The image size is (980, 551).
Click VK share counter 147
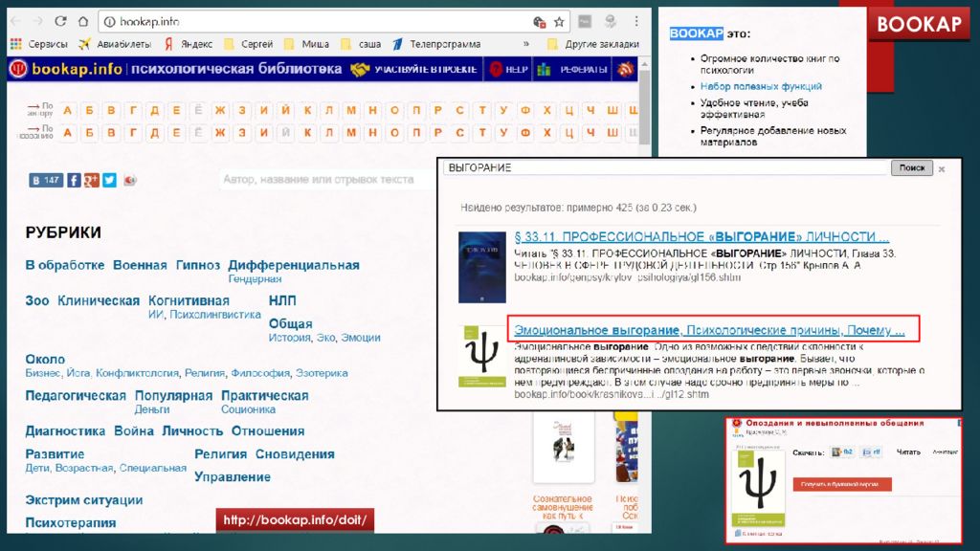[x=46, y=180]
